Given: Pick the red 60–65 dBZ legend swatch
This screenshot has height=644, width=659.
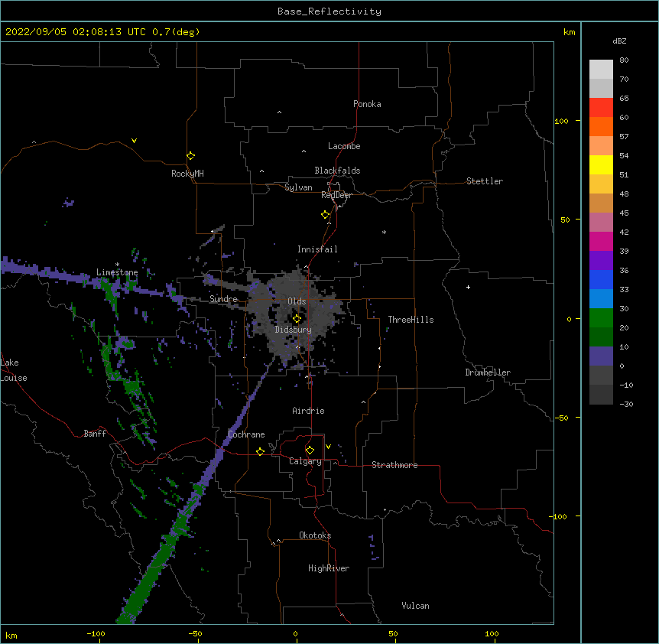Looking at the screenshot, I should pyautogui.click(x=601, y=107).
